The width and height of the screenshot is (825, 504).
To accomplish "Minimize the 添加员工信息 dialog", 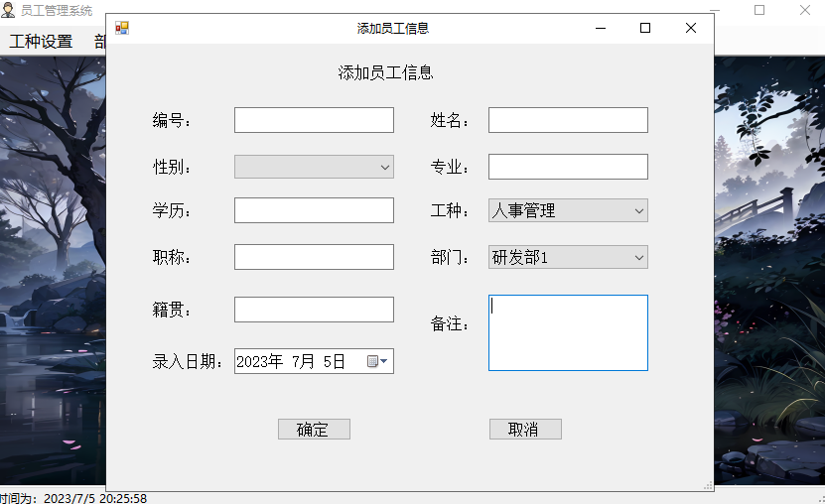I will pyautogui.click(x=600, y=28).
